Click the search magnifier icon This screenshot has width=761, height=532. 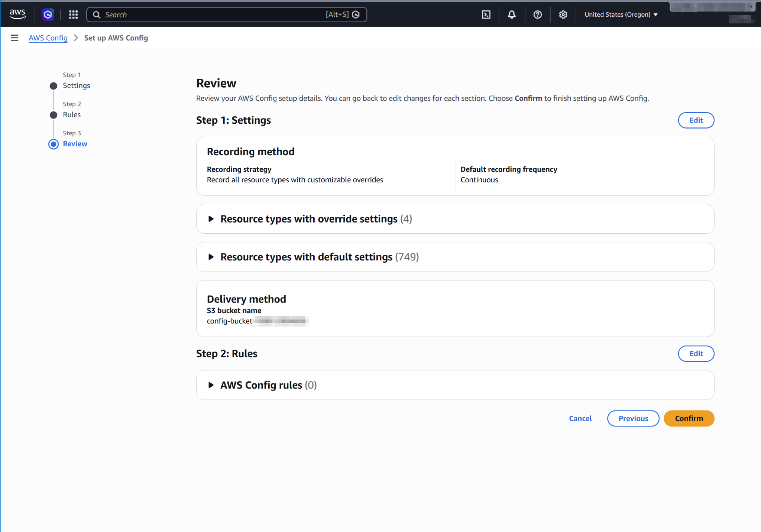coord(97,14)
